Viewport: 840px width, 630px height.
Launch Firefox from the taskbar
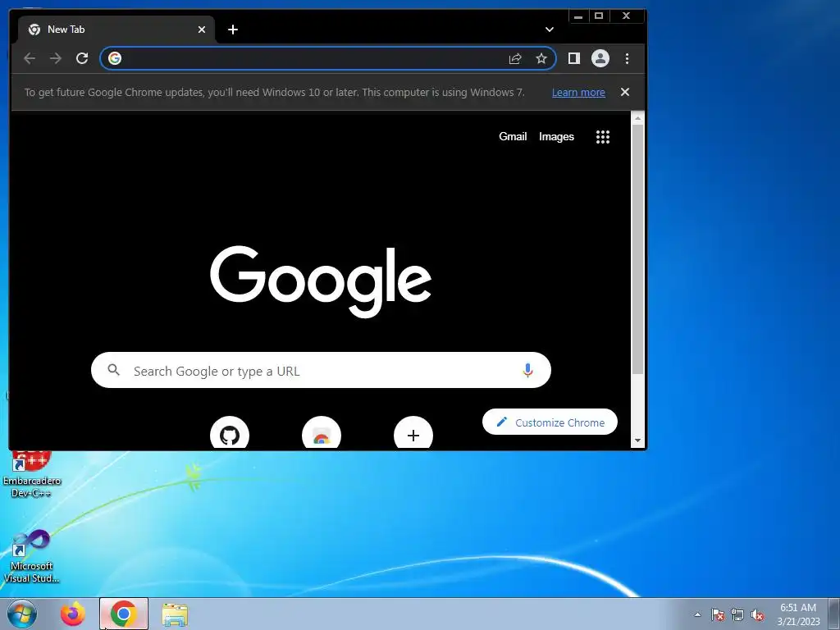point(72,614)
